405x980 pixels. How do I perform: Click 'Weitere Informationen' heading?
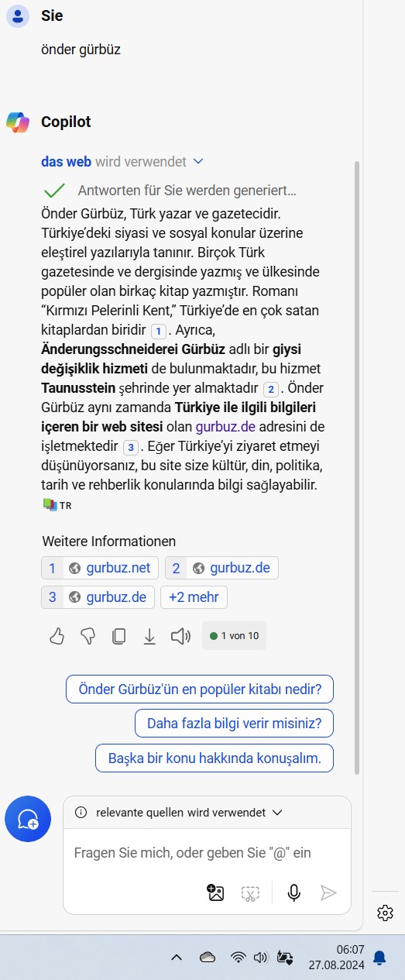click(108, 541)
